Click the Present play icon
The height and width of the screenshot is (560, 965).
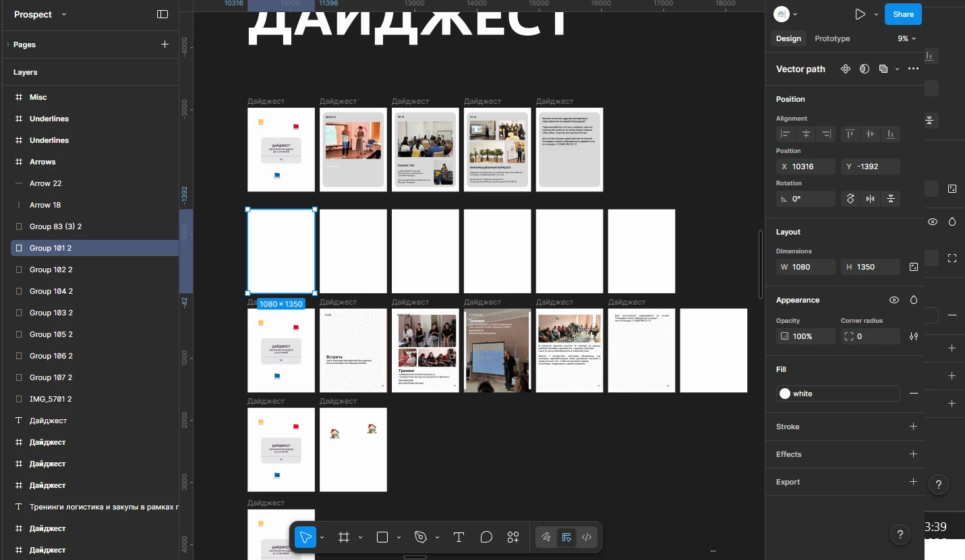click(x=860, y=14)
